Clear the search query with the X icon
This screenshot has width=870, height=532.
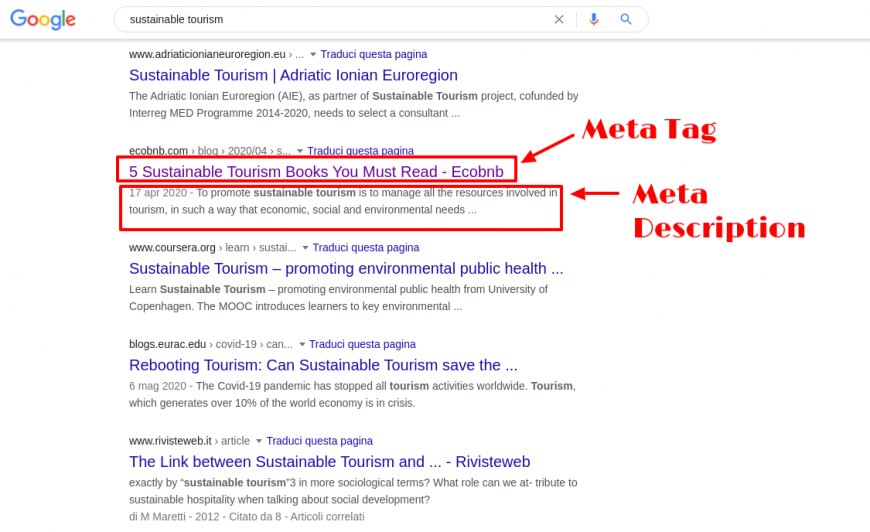coord(559,19)
